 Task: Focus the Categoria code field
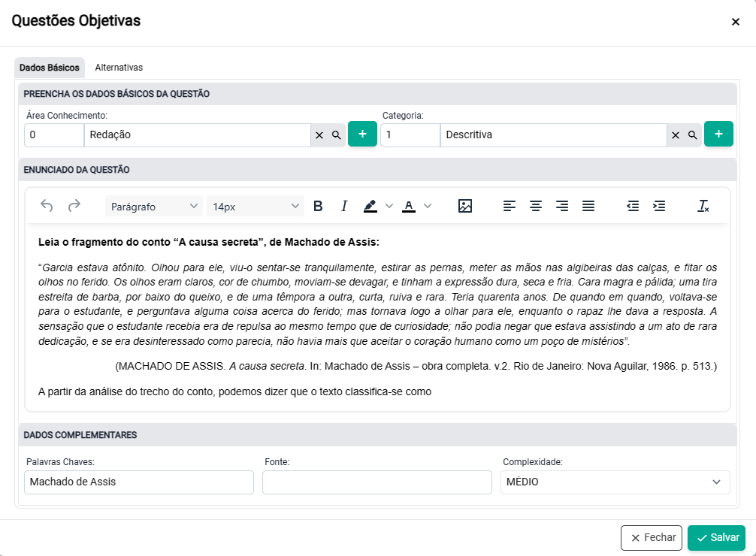pyautogui.click(x=410, y=135)
